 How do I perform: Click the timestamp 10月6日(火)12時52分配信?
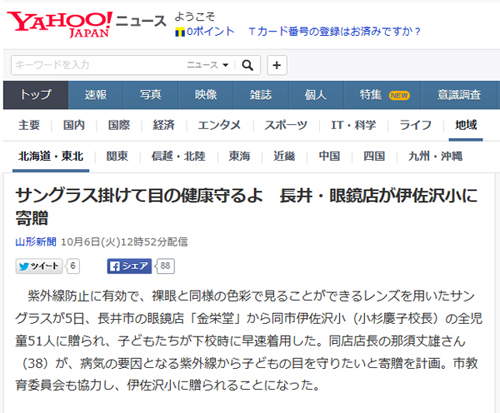(124, 242)
